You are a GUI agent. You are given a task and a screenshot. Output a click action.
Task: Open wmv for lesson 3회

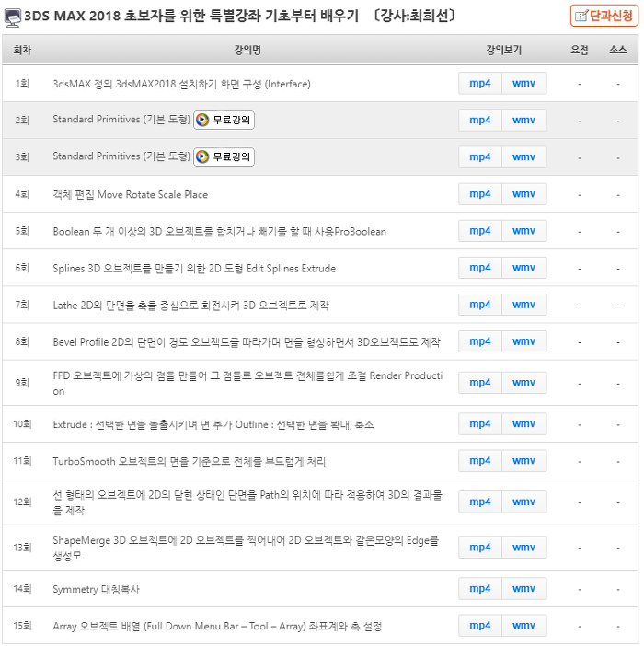click(x=524, y=157)
